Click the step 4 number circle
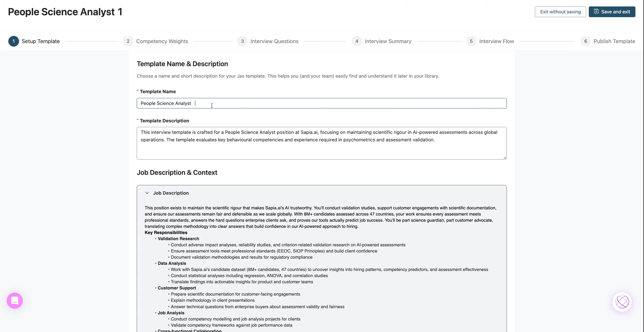Viewport: 644px width, 332px height. (357, 41)
